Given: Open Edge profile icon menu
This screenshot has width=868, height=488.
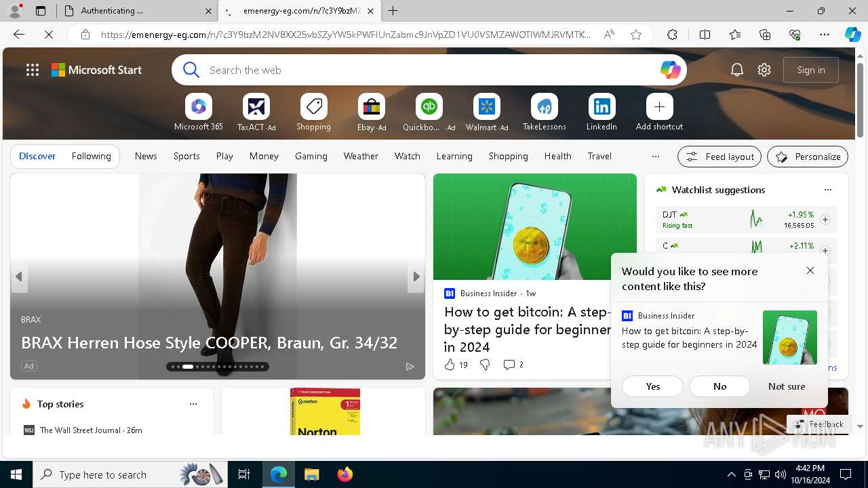Looking at the screenshot, I should click(x=15, y=11).
